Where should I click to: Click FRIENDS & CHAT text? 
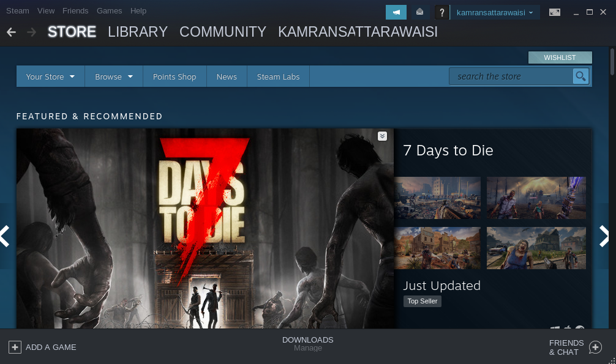pos(566,347)
